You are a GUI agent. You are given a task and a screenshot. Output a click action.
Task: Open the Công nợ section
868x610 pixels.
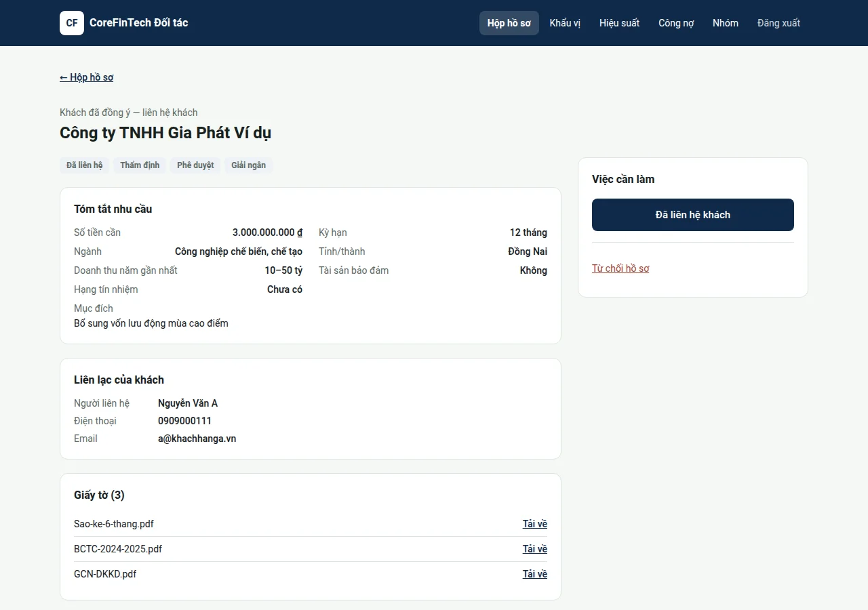676,23
